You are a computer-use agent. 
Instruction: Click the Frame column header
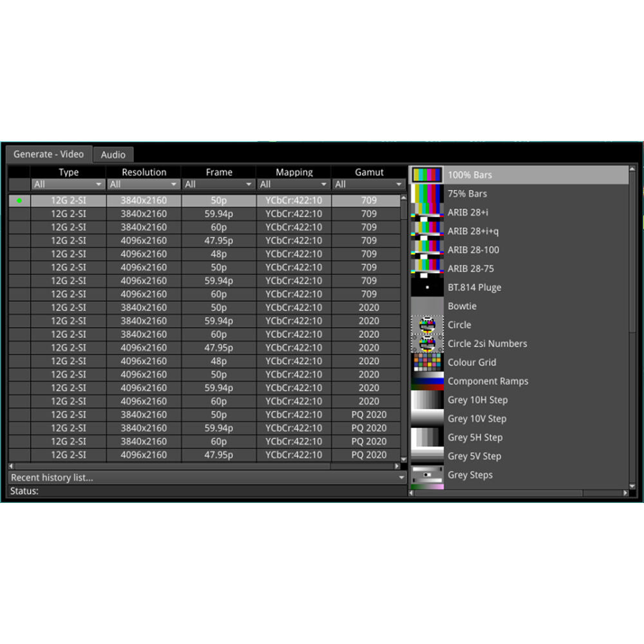click(219, 172)
